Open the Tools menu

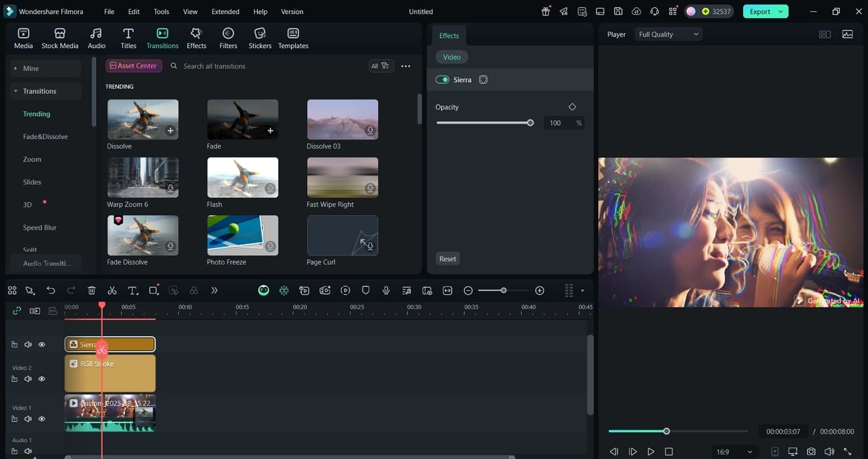[x=161, y=11]
